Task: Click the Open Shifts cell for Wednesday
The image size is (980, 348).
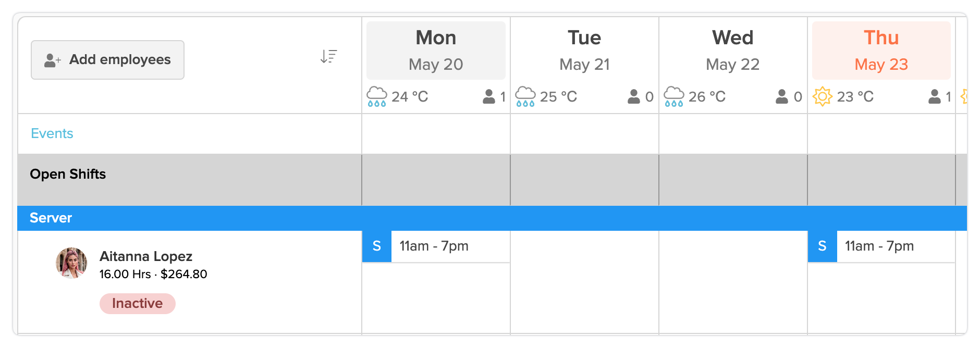Action: pyautogui.click(x=733, y=180)
